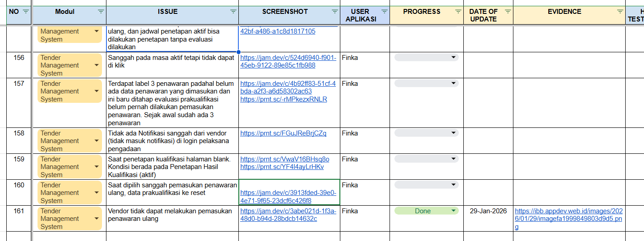Open the Progress dropdown in row 160
644x241 pixels.
click(453, 185)
